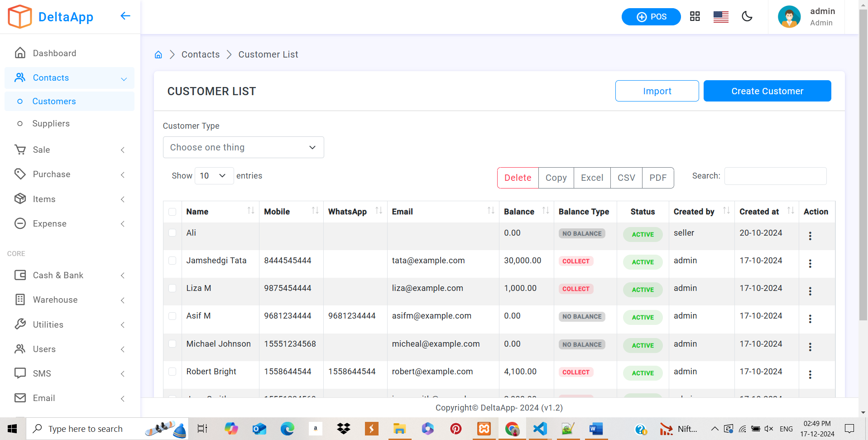Select the checkbox for Liza M
The image size is (868, 440).
point(172,288)
